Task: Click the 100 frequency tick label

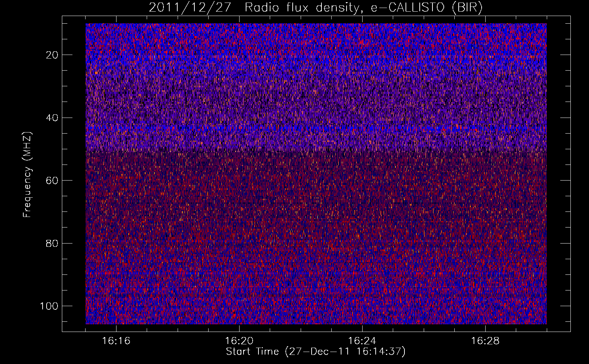Action: [x=49, y=306]
